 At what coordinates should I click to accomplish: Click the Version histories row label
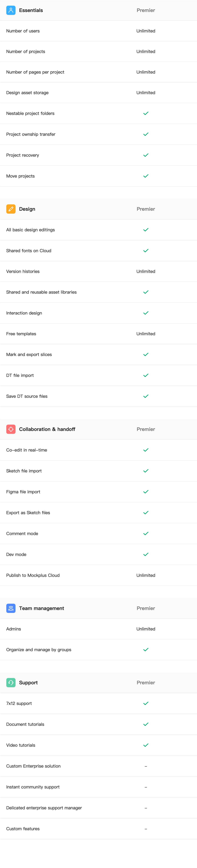[23, 271]
